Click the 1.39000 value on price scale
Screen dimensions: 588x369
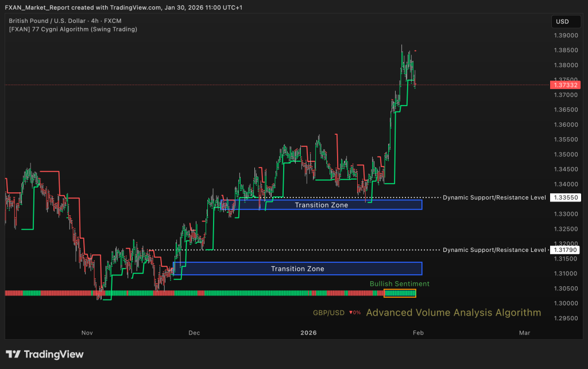[x=564, y=36]
